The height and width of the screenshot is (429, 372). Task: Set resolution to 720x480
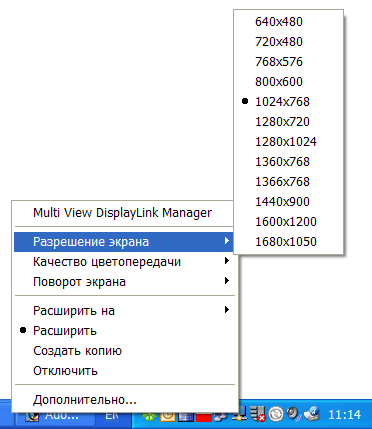pos(288,42)
